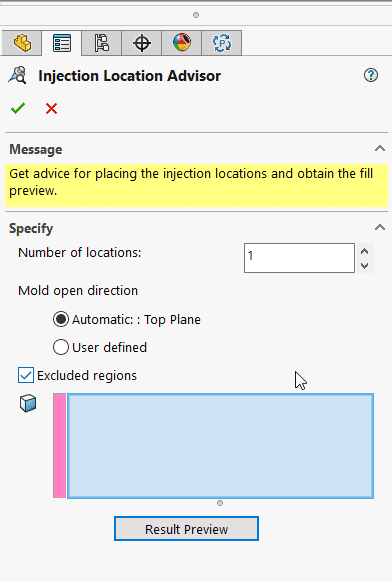This screenshot has height=581, width=392.
Task: Open the Plastics manager tab
Action: point(222,43)
